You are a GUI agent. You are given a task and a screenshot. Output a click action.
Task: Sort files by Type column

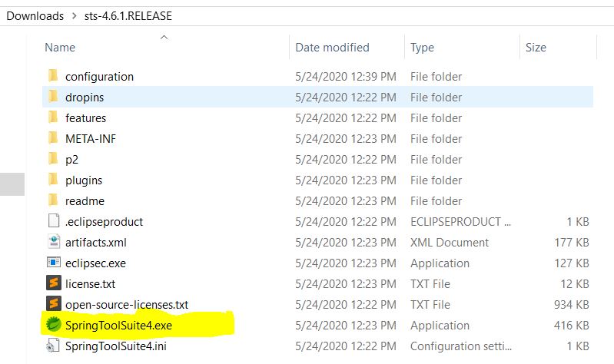coord(422,48)
